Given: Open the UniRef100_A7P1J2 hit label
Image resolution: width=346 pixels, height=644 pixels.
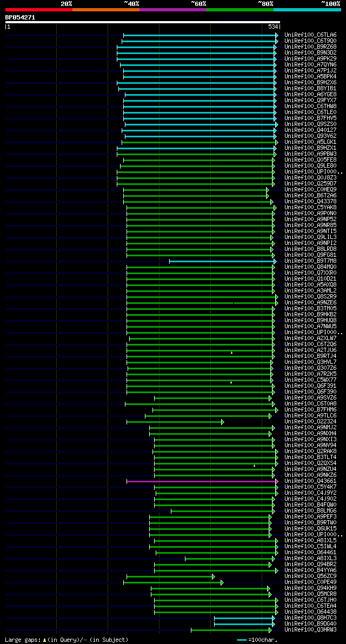Looking at the screenshot, I should pos(310,71).
